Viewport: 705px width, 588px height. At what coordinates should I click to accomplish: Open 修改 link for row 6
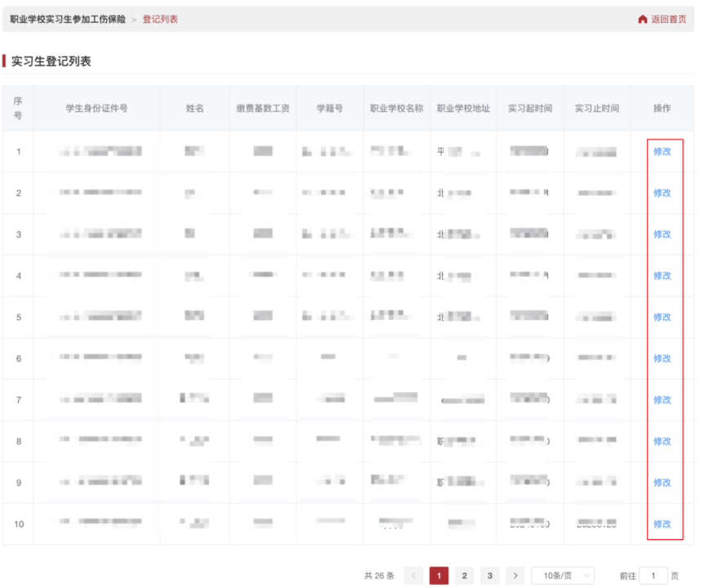pyautogui.click(x=662, y=359)
